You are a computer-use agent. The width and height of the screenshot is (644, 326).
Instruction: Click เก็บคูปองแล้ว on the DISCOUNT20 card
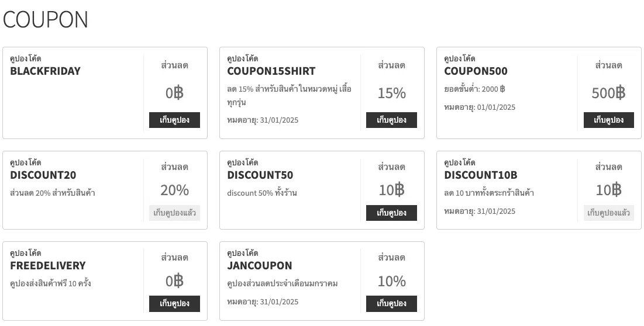174,213
